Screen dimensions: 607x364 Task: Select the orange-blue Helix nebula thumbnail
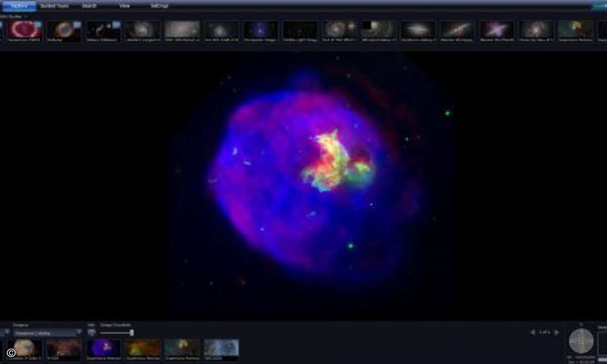pos(64,31)
